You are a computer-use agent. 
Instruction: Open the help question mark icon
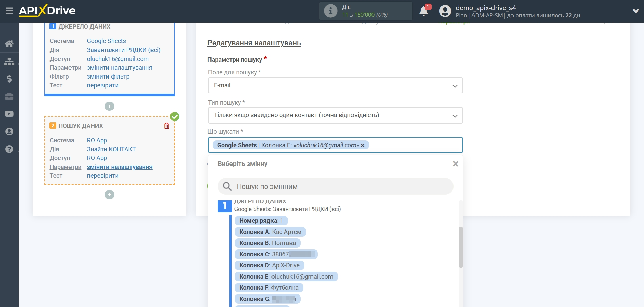(9, 149)
